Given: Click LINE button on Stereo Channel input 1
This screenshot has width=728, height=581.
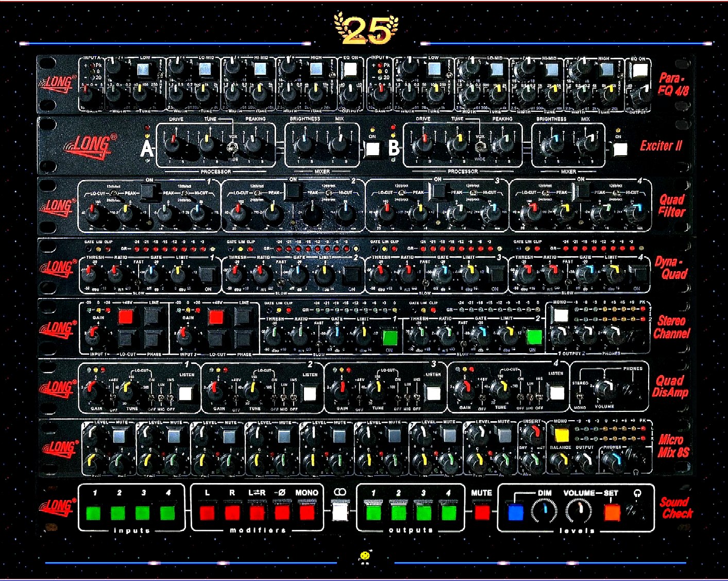Looking at the screenshot, I should (x=154, y=316).
